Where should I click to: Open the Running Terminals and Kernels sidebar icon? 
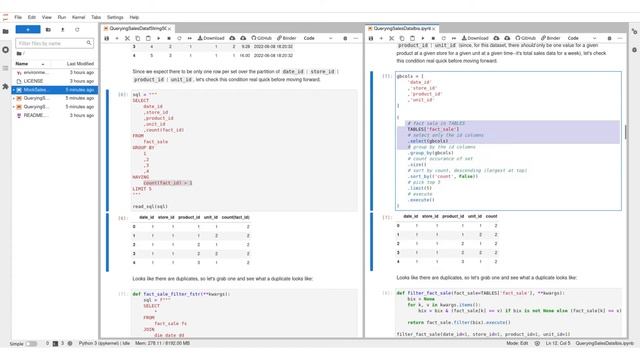(x=5, y=50)
